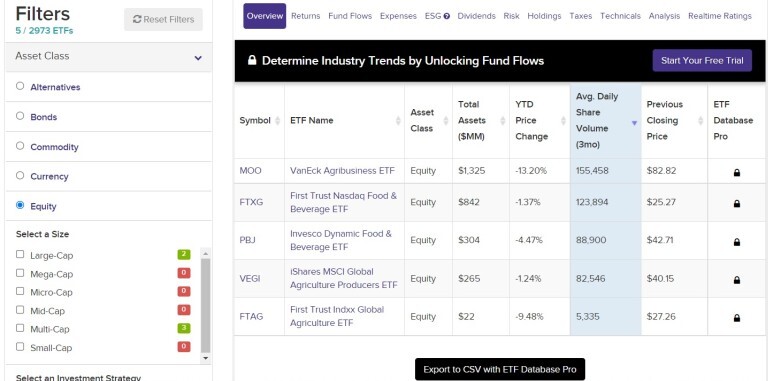Viewport: 773px width, 381px height.
Task: Sort by Asset Class column arrows
Action: [x=446, y=121]
